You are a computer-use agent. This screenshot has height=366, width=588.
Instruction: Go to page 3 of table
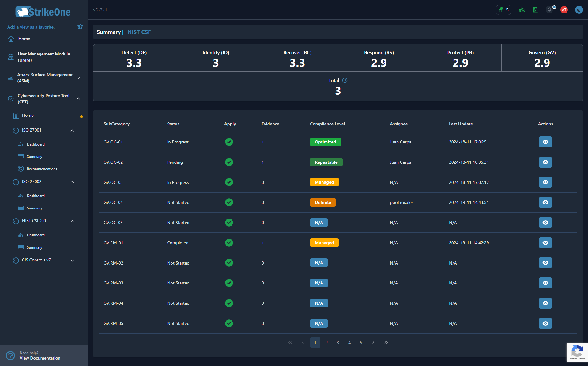point(338,343)
